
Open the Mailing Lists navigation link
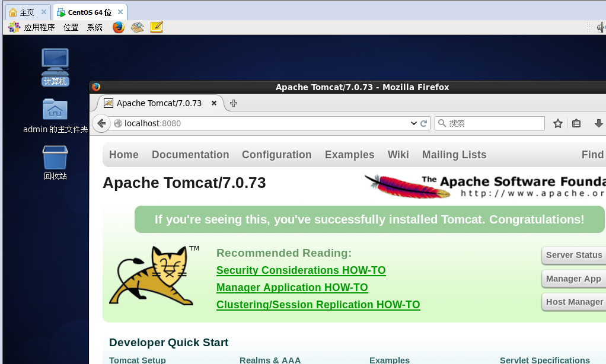454,155
